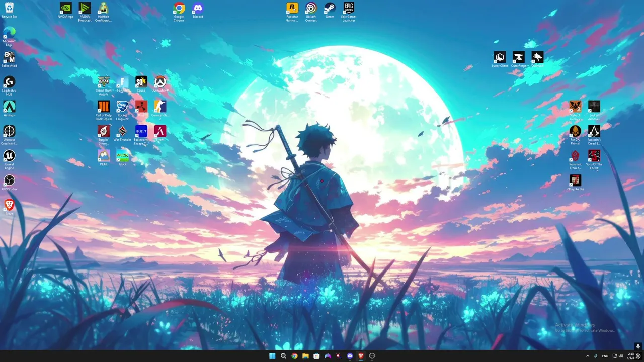Open the Muck game shortcut
The image size is (644, 362).
click(122, 158)
